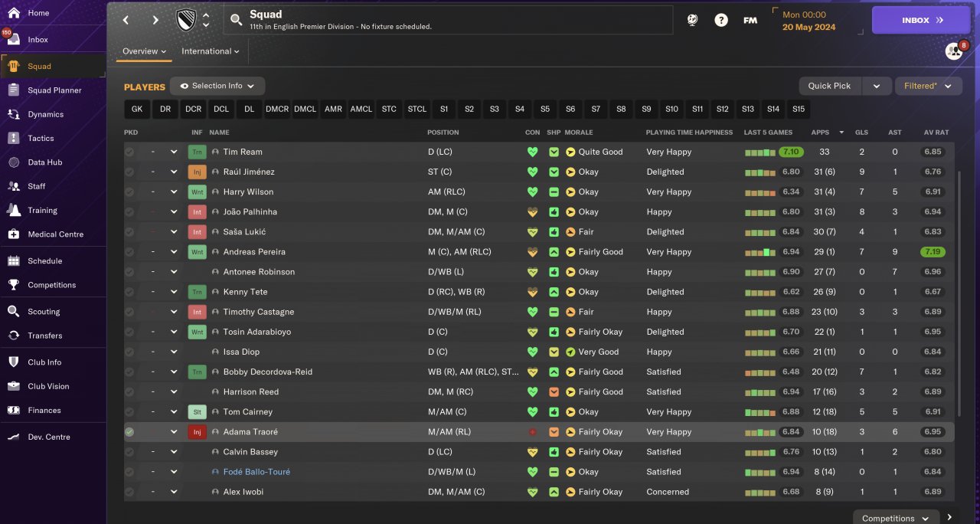Click the search magnifier in the header bar
The width and height of the screenshot is (980, 524).
tap(237, 21)
